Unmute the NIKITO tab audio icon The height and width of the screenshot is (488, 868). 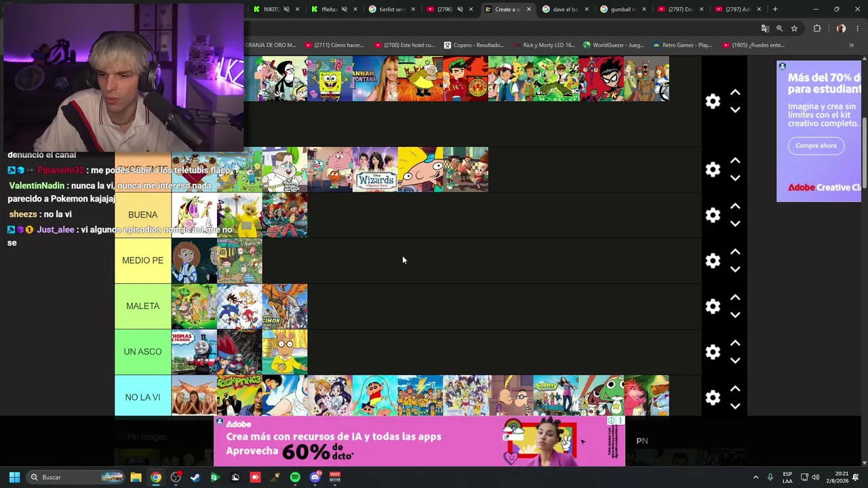coord(286,9)
